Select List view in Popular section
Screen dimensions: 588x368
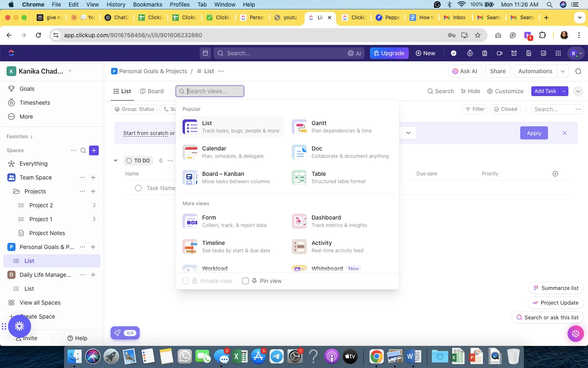[x=232, y=127]
